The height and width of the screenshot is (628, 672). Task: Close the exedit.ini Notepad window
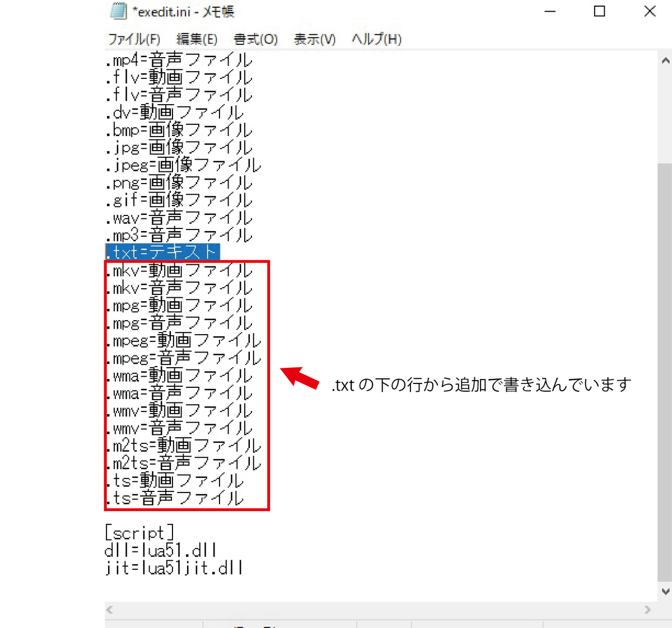click(650, 11)
